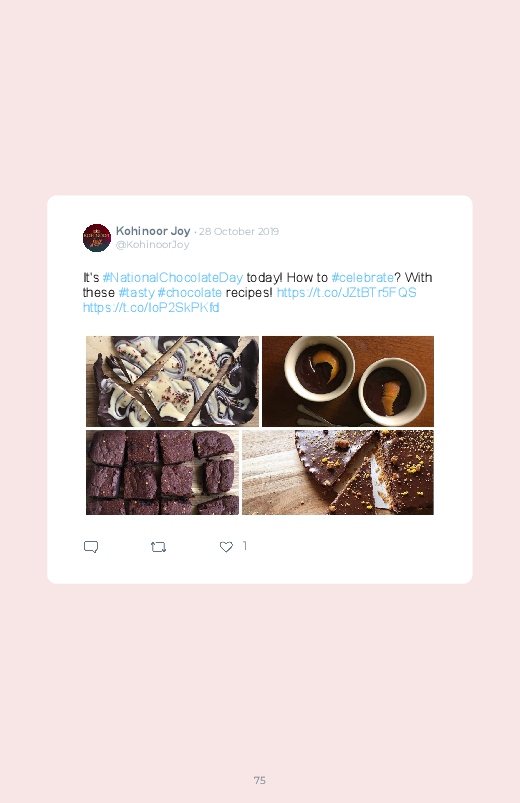Image resolution: width=520 pixels, height=803 pixels.
Task: Open the #NationalChocolateDay hashtag
Action: [x=173, y=278]
